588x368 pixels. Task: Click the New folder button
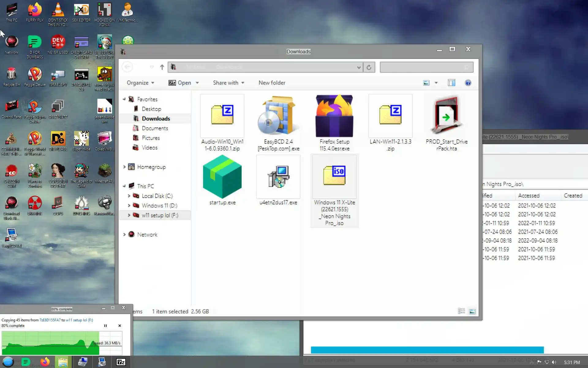(272, 83)
